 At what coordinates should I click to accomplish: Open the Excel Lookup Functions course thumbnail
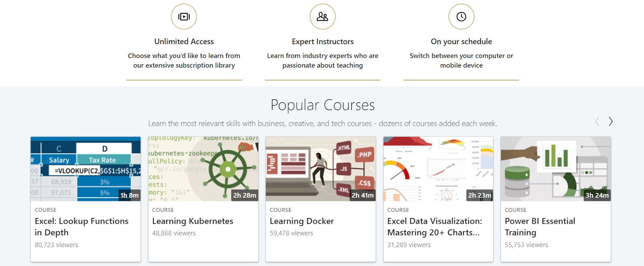pyautogui.click(x=86, y=169)
